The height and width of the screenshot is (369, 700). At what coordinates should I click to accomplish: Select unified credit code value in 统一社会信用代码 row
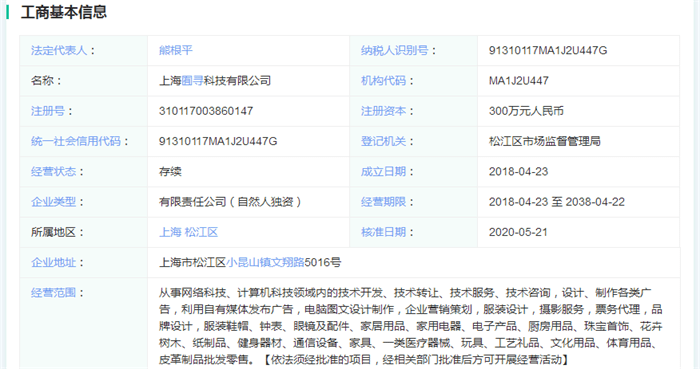[x=218, y=141]
